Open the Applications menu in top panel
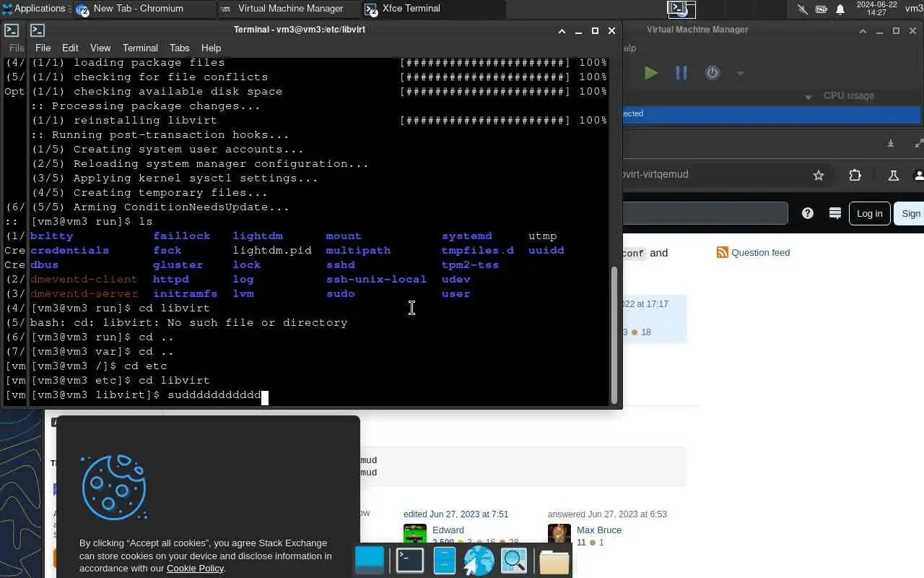 pos(34,9)
